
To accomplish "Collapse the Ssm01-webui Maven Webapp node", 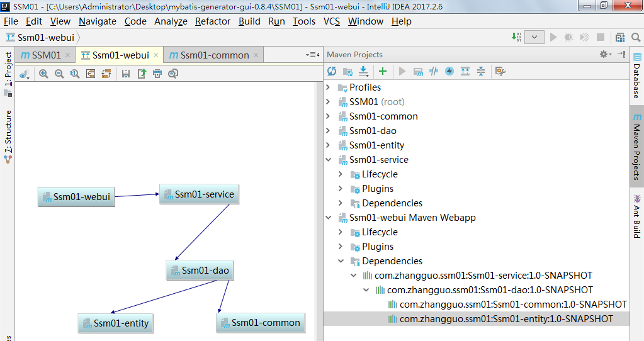I will point(328,218).
